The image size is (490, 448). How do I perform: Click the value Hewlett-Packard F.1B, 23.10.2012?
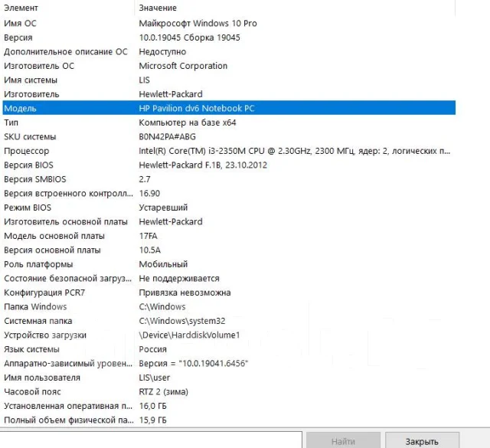tap(203, 165)
